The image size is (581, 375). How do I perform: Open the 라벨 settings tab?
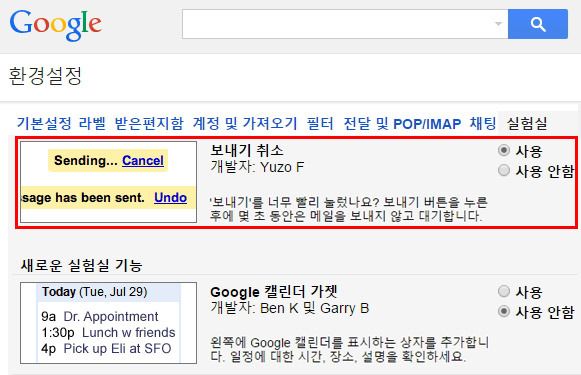click(x=92, y=123)
